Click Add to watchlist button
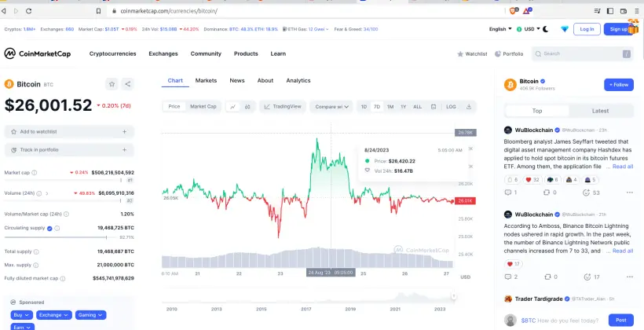Image resolution: width=644 pixels, height=330 pixels. pyautogui.click(x=69, y=132)
